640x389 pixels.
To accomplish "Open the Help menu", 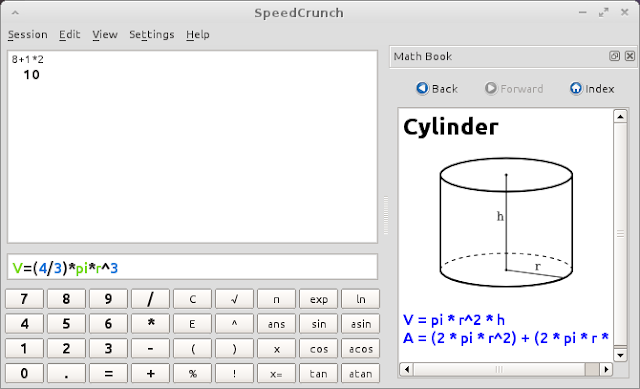I will point(198,35).
